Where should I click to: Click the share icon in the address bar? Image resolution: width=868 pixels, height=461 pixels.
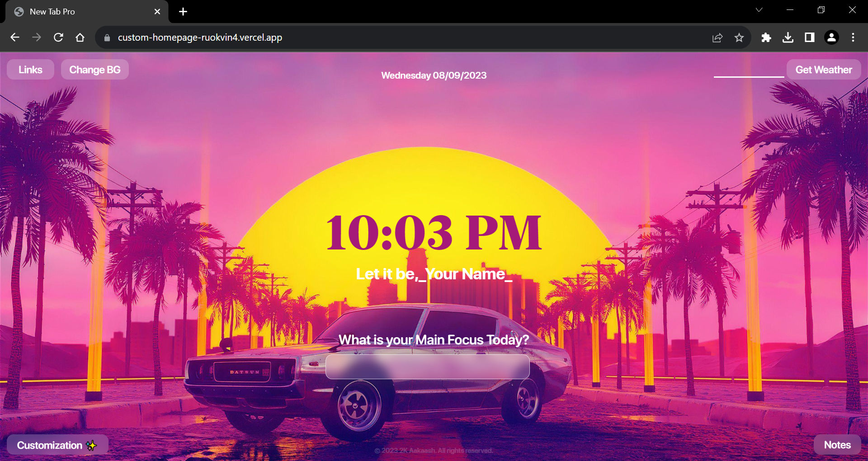(x=717, y=38)
